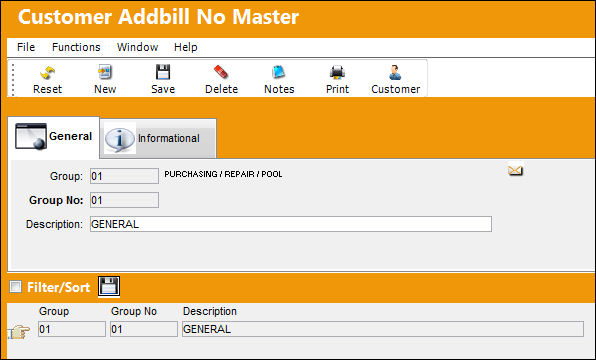Click the General tab window icon
This screenshot has height=360, width=596.
pos(31,136)
